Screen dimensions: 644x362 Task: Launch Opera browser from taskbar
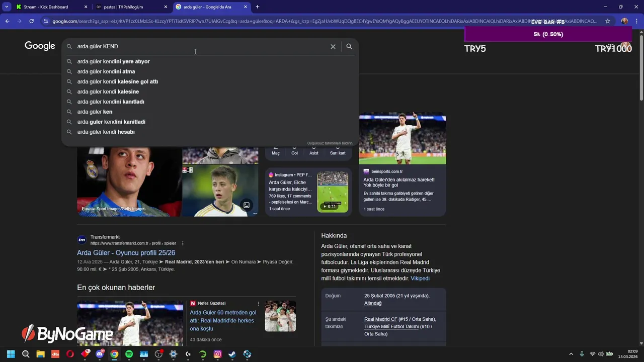click(x=70, y=354)
